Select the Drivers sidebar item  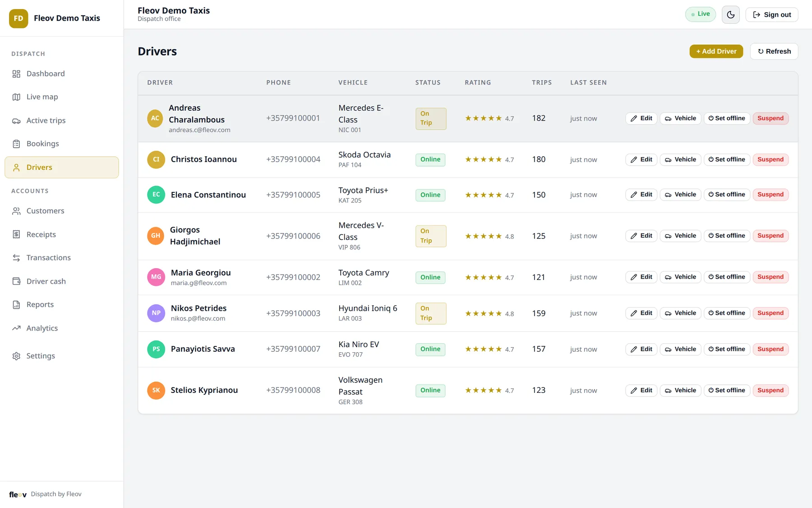pyautogui.click(x=62, y=167)
